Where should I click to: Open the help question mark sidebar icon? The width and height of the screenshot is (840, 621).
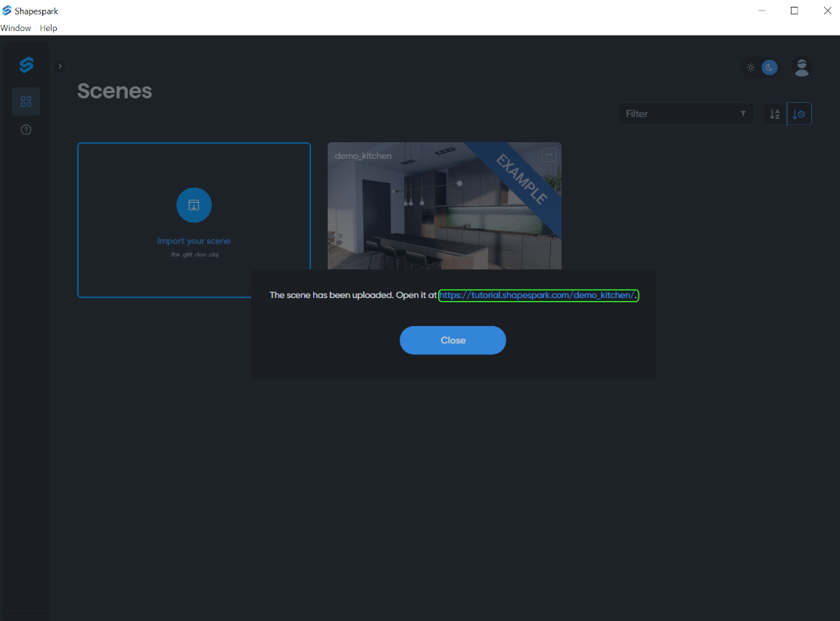[26, 129]
